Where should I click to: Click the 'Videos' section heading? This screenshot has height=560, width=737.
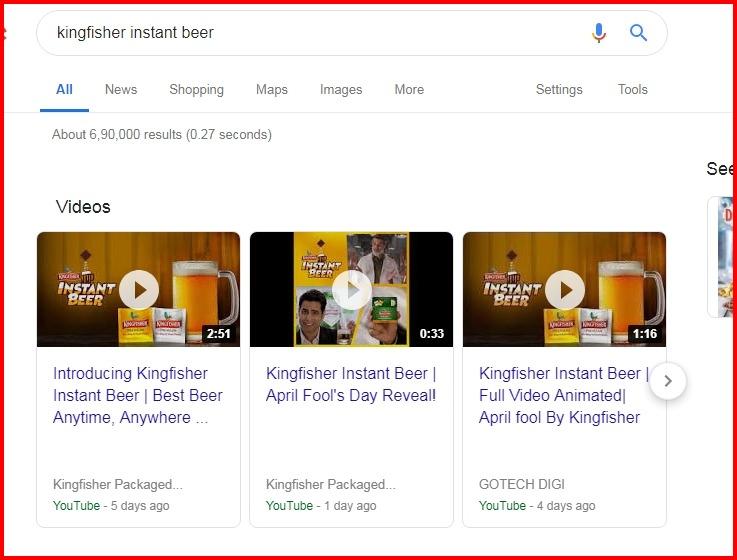[x=83, y=207]
